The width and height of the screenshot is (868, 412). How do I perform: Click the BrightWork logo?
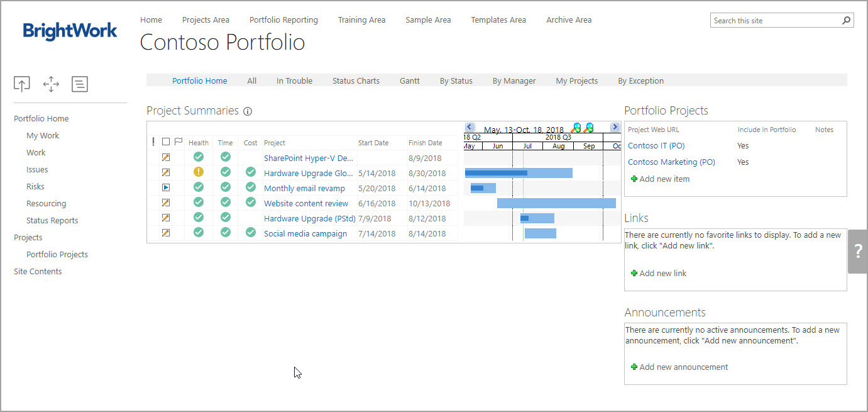tap(70, 31)
